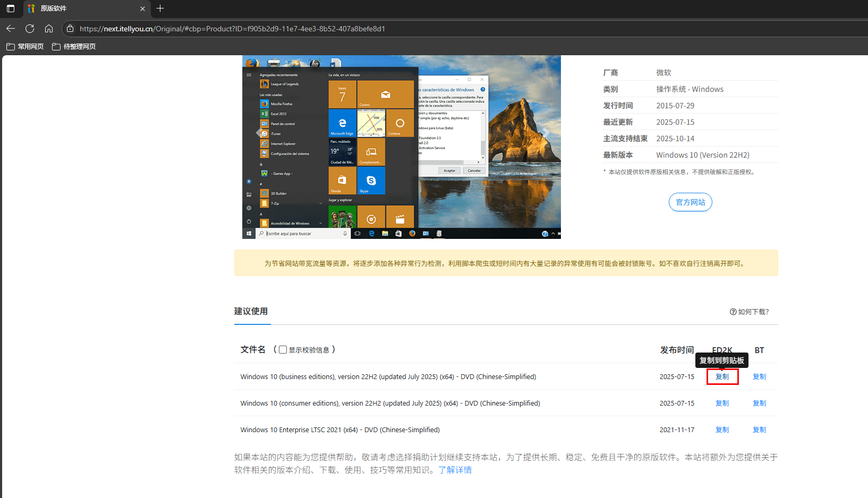Enable the 显示校验信息 checkbox
The width and height of the screenshot is (868, 498).
point(283,350)
